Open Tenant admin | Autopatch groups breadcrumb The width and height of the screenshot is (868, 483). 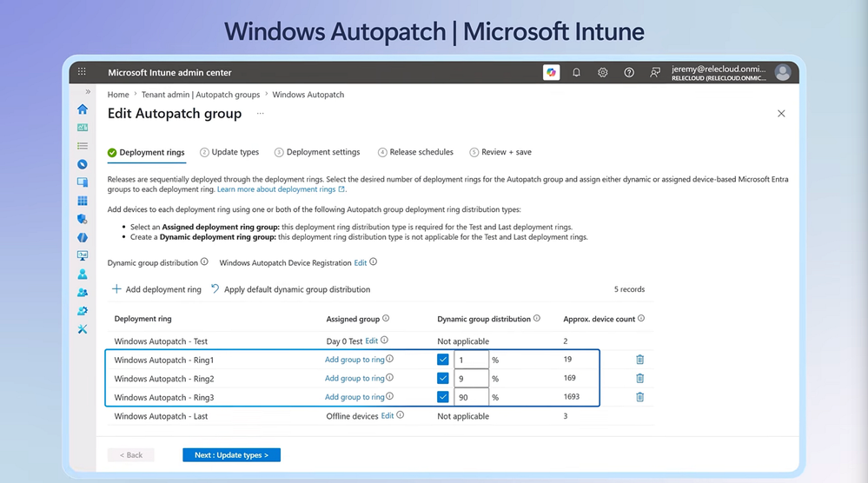[201, 95]
